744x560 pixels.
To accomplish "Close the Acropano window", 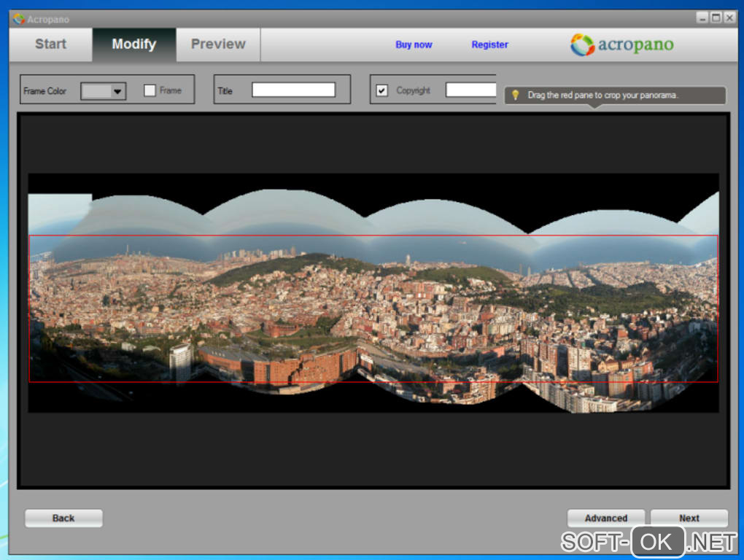I will coord(728,18).
